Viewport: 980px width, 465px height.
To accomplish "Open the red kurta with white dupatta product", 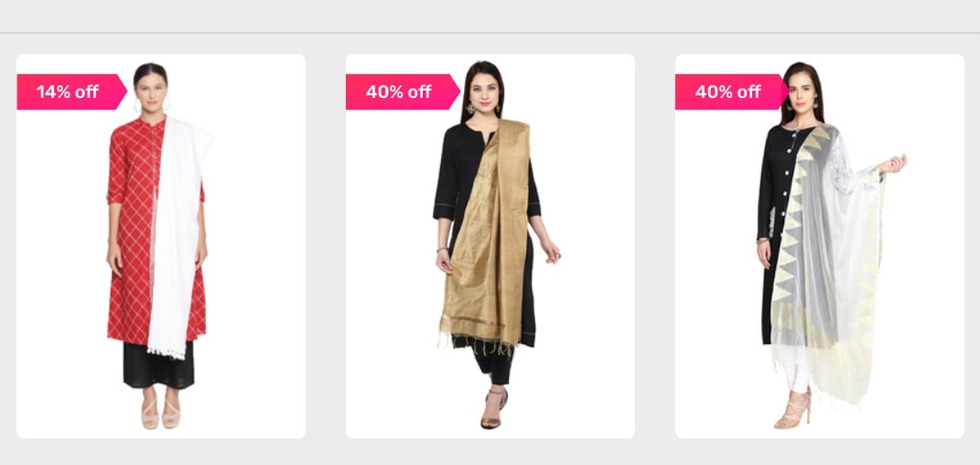I will (161, 246).
